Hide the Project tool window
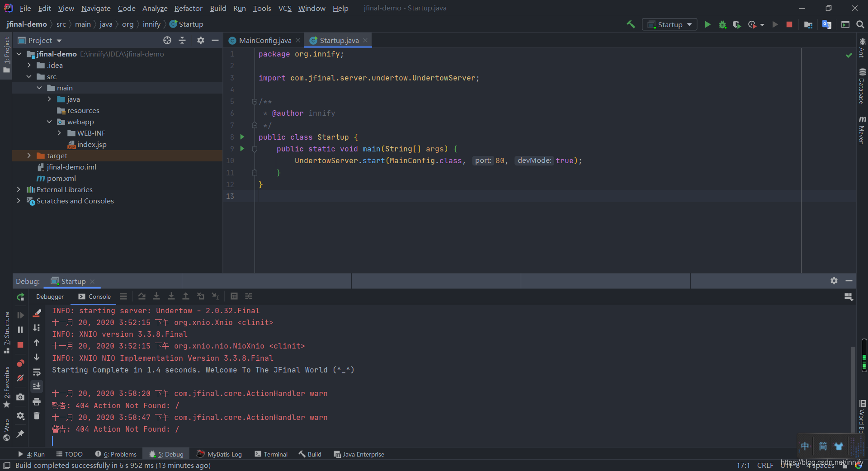This screenshot has height=471, width=868. click(x=215, y=40)
